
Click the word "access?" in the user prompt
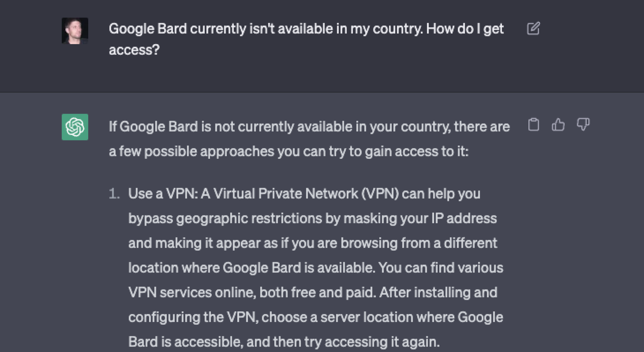pyautogui.click(x=134, y=50)
